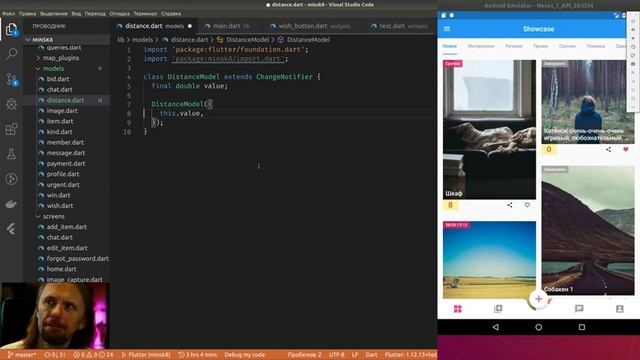Screen dimensions: 640x360
Task: Click UTF-8 encoding in status bar
Action: 336,355
